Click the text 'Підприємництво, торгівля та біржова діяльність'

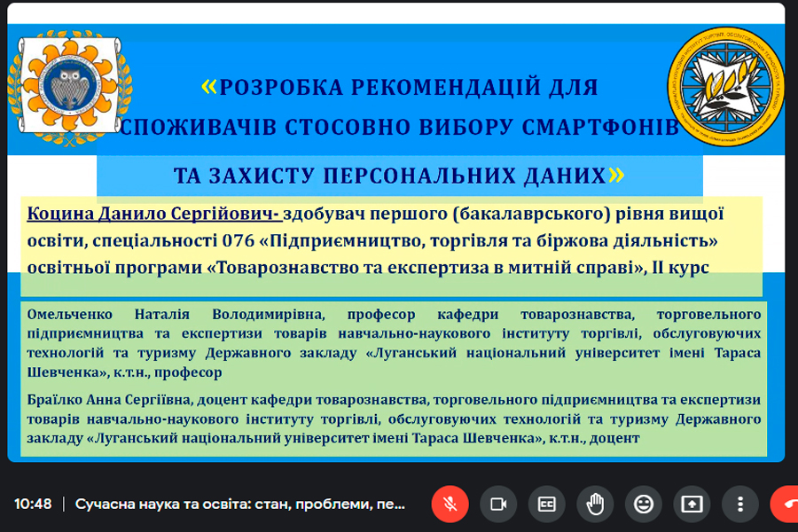pos(489,240)
